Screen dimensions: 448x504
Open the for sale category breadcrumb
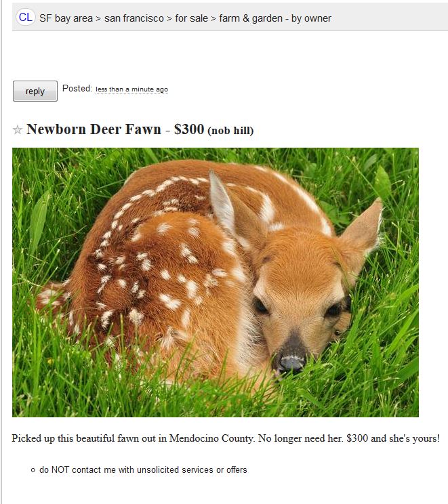(x=191, y=18)
